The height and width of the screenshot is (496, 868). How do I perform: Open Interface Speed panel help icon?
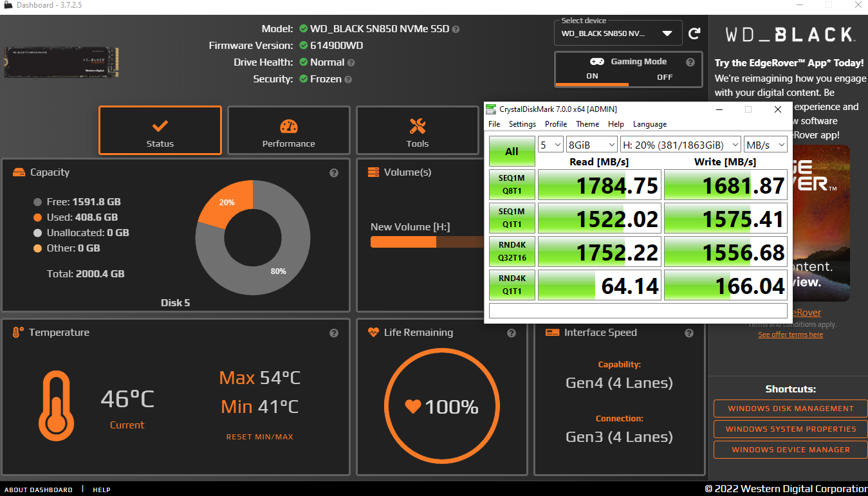coord(689,333)
